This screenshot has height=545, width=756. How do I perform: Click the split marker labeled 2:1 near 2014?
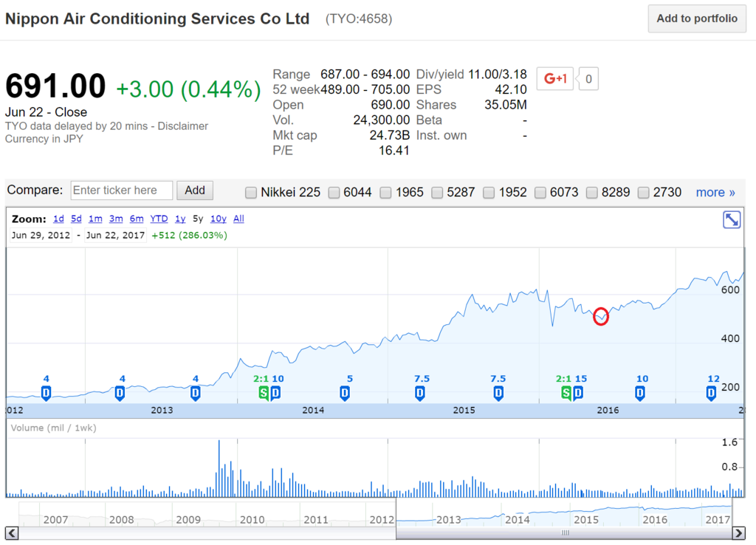[264, 393]
